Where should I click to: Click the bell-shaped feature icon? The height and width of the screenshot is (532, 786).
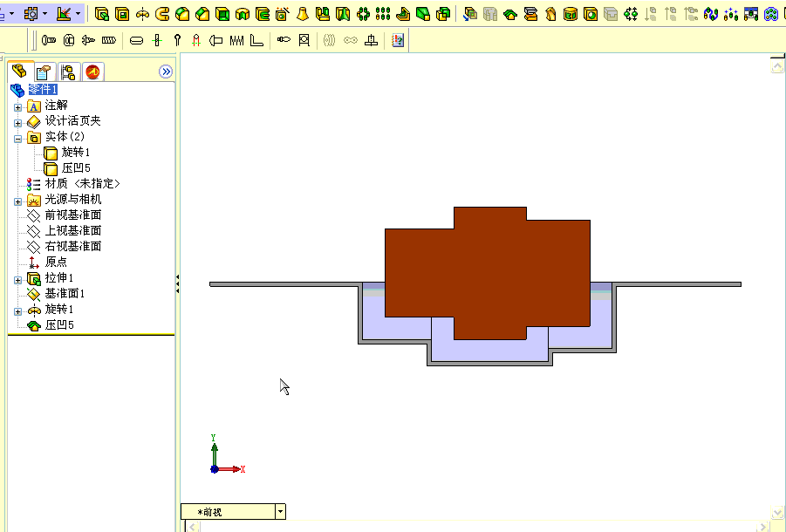click(x=302, y=14)
